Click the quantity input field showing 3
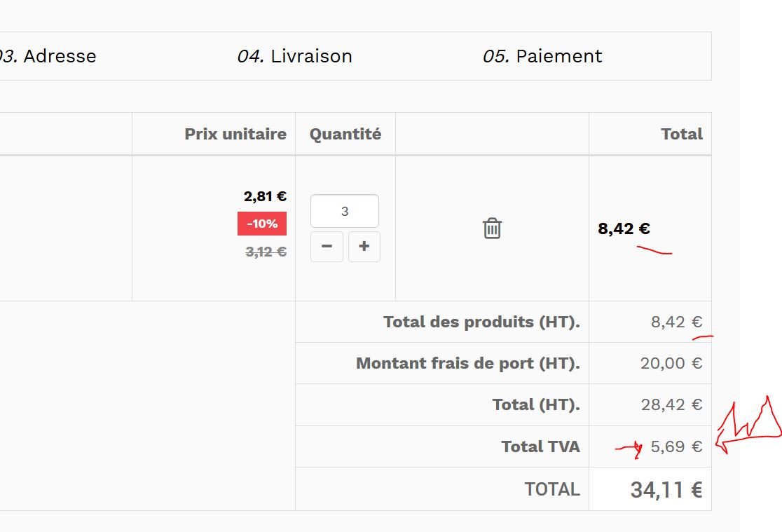Viewport: 782px width, 532px height. 345,211
